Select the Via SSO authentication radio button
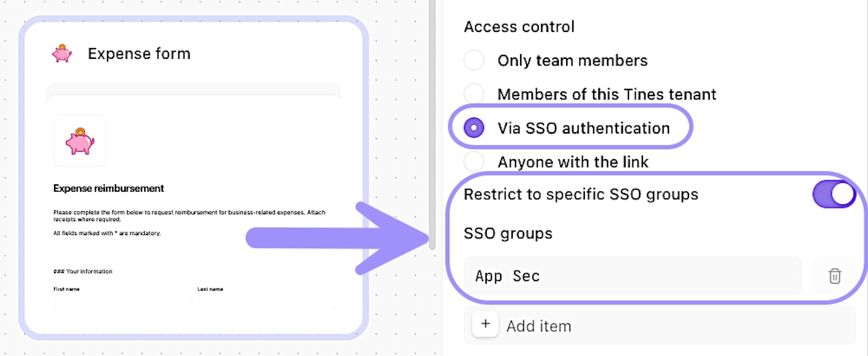This screenshot has height=356, width=868. (474, 128)
